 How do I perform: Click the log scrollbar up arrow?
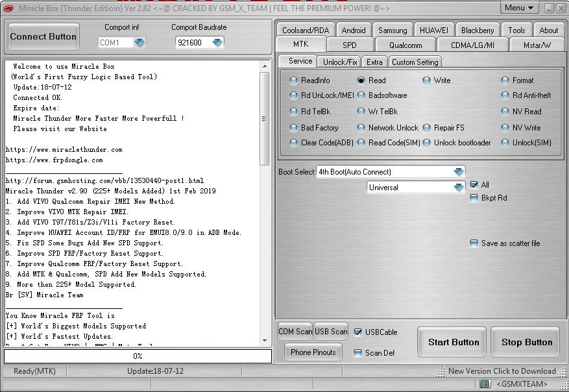265,66
